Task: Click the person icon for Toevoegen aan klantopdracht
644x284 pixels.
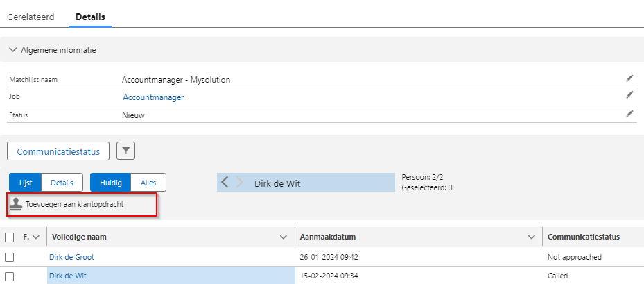Action: [16, 205]
